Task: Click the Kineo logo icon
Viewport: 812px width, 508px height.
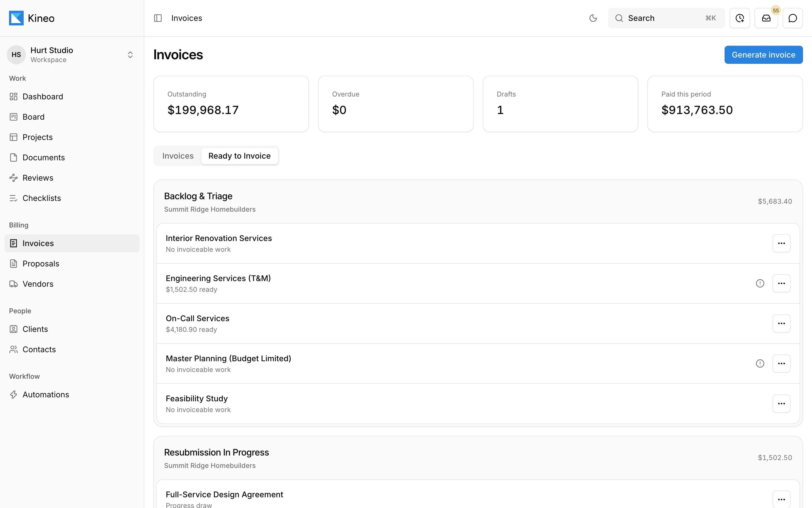Action: pos(16,18)
